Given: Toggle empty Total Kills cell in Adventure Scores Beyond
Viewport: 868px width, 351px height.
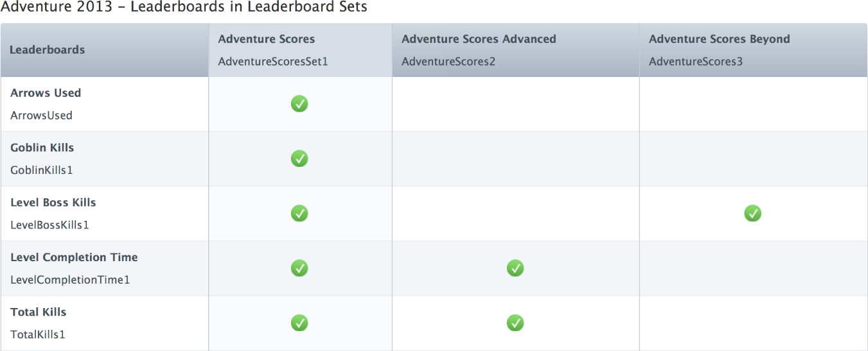Looking at the screenshot, I should [753, 323].
